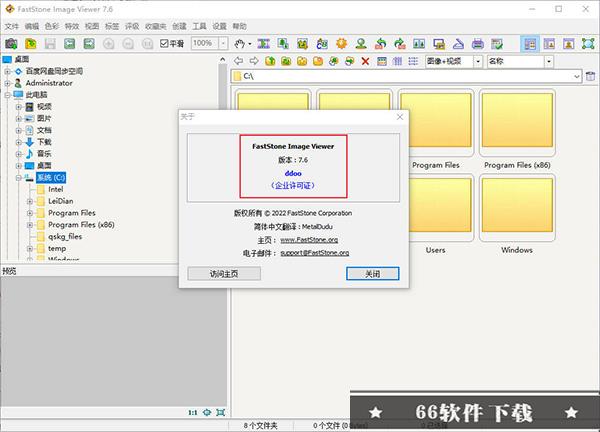Open the 文件 menu
Viewport: 600px width, 432px height.
coord(12,26)
